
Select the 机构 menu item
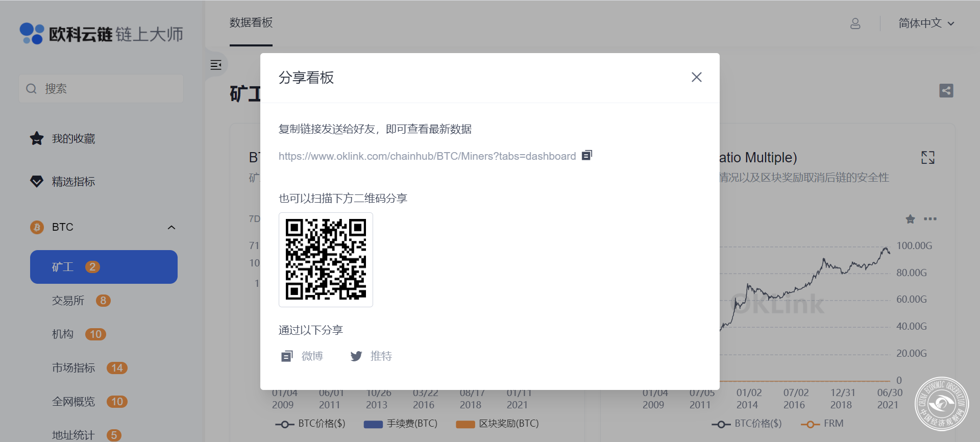pos(63,334)
